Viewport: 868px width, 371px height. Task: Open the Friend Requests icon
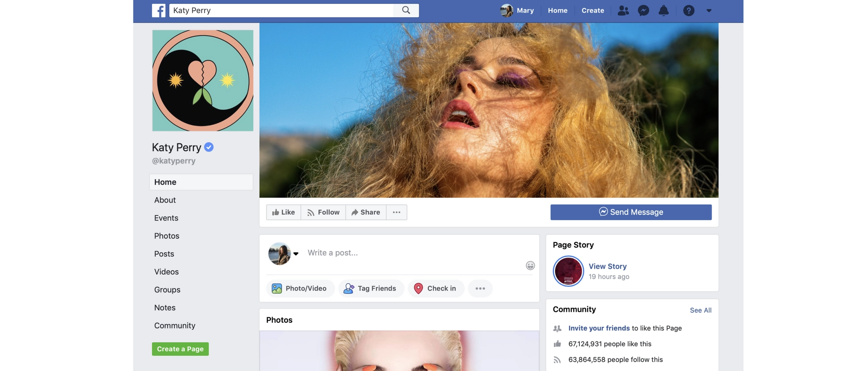[623, 10]
